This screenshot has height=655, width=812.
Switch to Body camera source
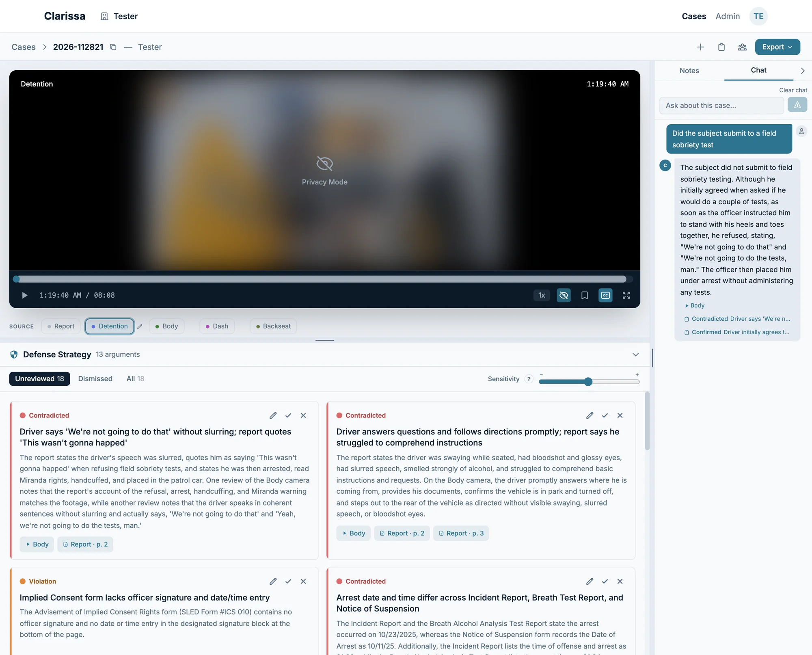tap(167, 326)
